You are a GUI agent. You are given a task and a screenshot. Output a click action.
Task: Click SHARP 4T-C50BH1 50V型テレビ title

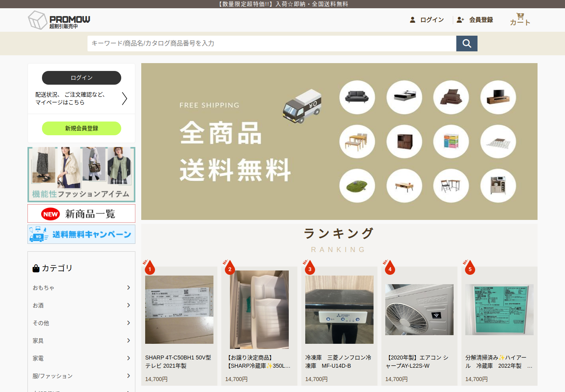178,362
